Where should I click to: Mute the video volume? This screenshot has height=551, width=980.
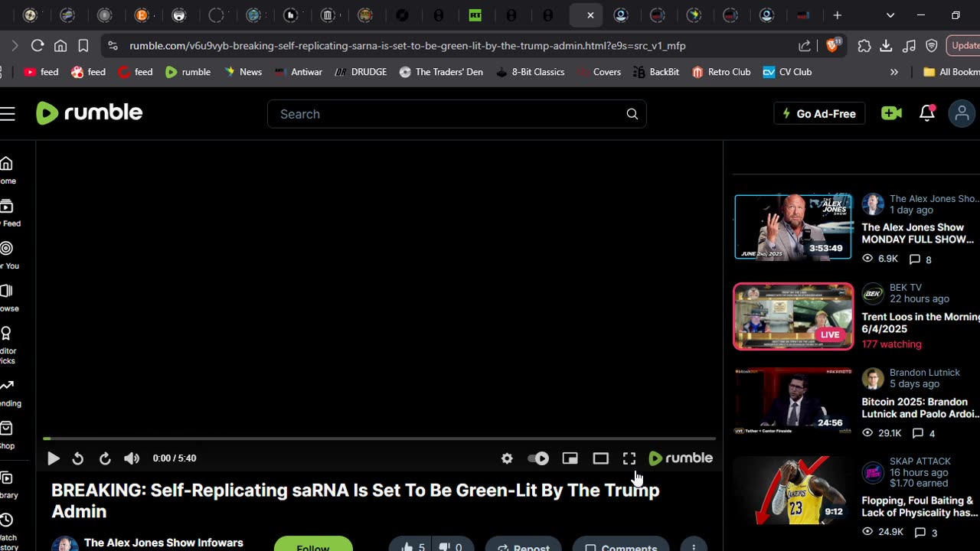(132, 458)
